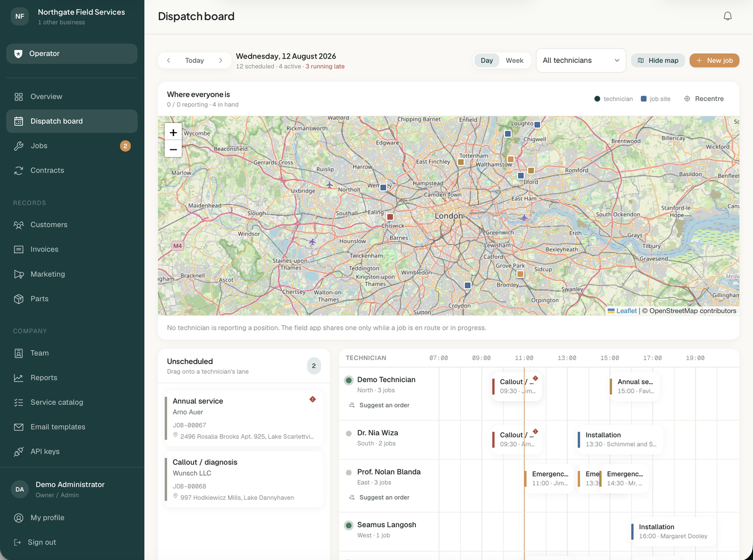Image resolution: width=753 pixels, height=560 pixels.
Task: Click the Parts box icon
Action: click(19, 299)
